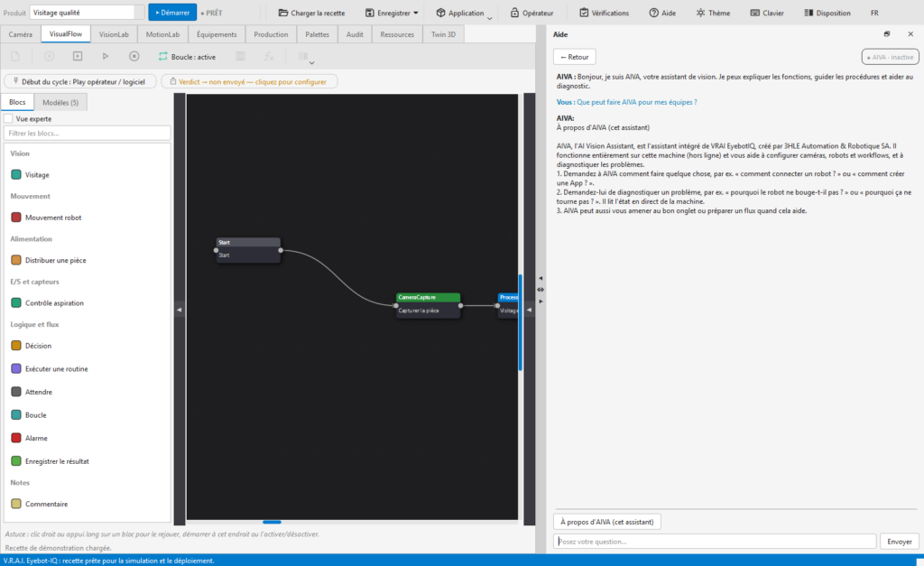Open the layout list dropdown in toolbar

pos(305,57)
